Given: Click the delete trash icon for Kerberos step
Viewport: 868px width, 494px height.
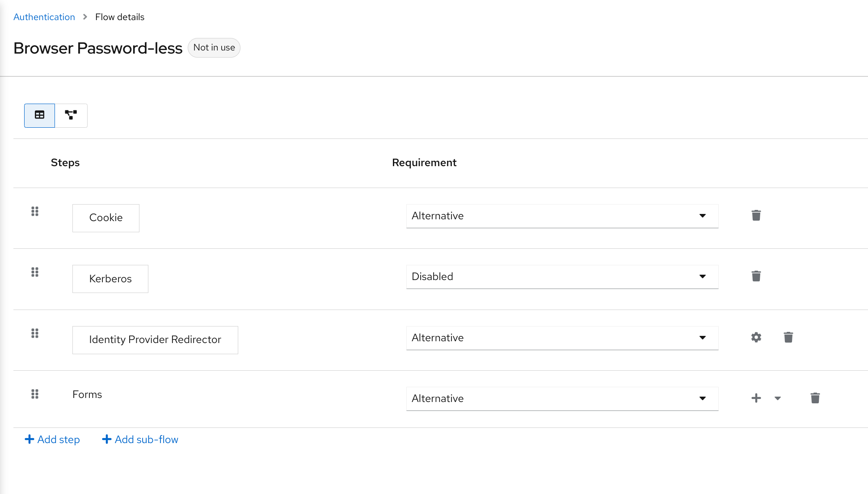Looking at the screenshot, I should pyautogui.click(x=756, y=276).
